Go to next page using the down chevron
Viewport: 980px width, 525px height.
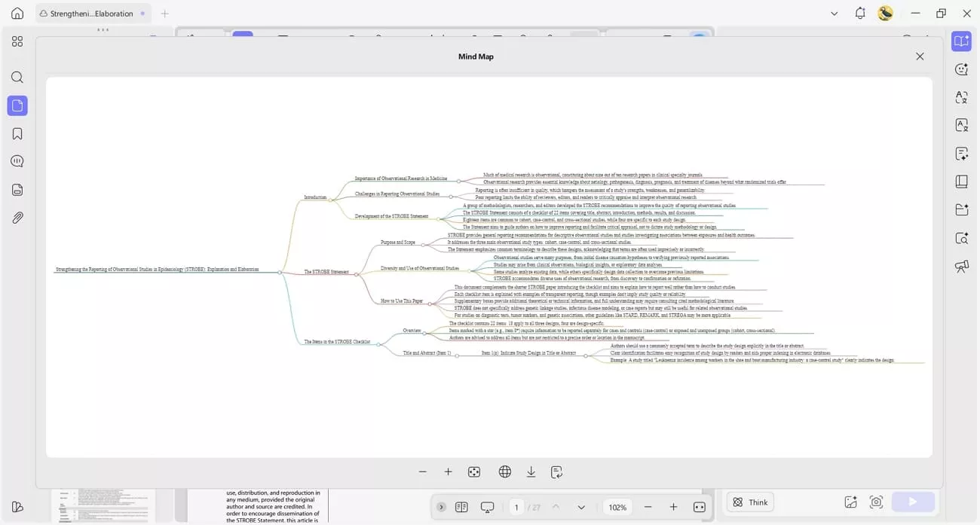coord(580,507)
